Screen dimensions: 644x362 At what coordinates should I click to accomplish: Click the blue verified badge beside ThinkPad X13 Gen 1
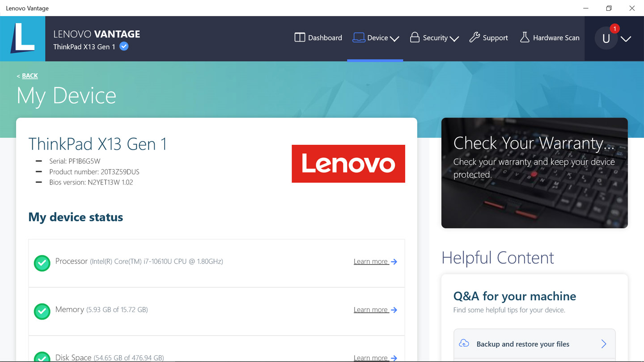coord(124,46)
